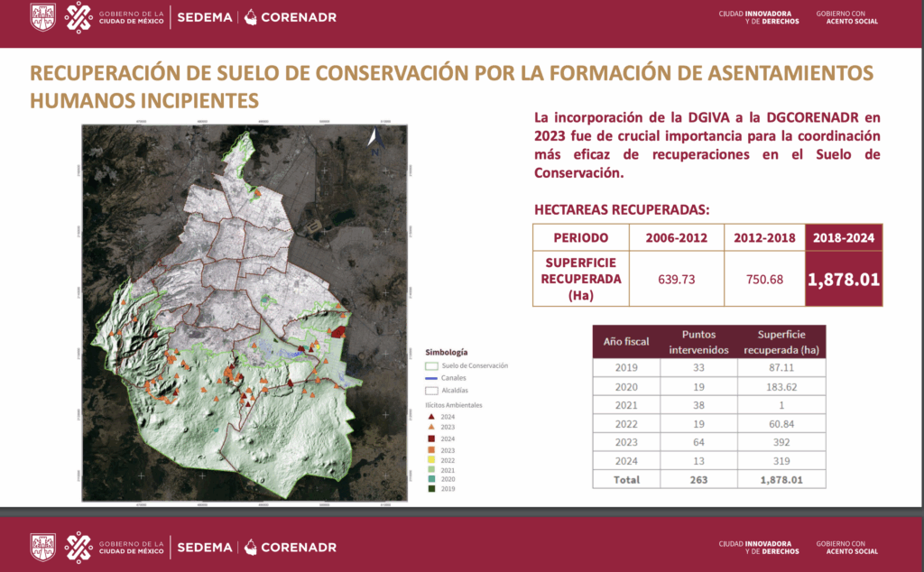Image resolution: width=924 pixels, height=572 pixels.
Task: Click the 2023 orange triangle legend symbol
Action: tap(431, 427)
